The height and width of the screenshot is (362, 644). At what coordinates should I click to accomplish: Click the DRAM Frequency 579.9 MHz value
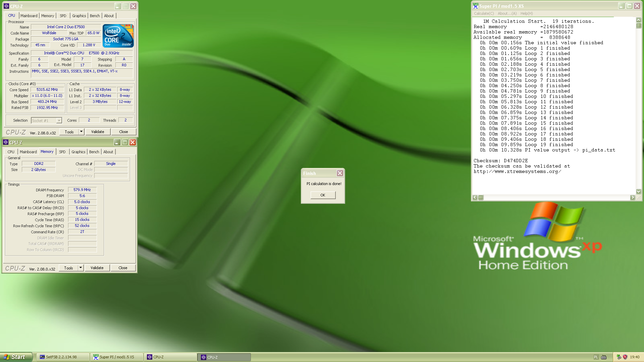[82, 190]
